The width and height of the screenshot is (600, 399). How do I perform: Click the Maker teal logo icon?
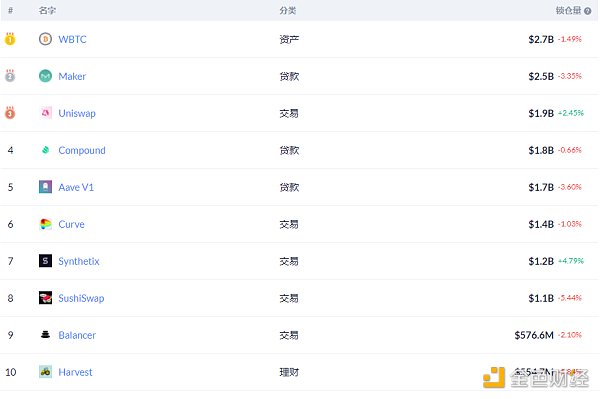(x=45, y=76)
